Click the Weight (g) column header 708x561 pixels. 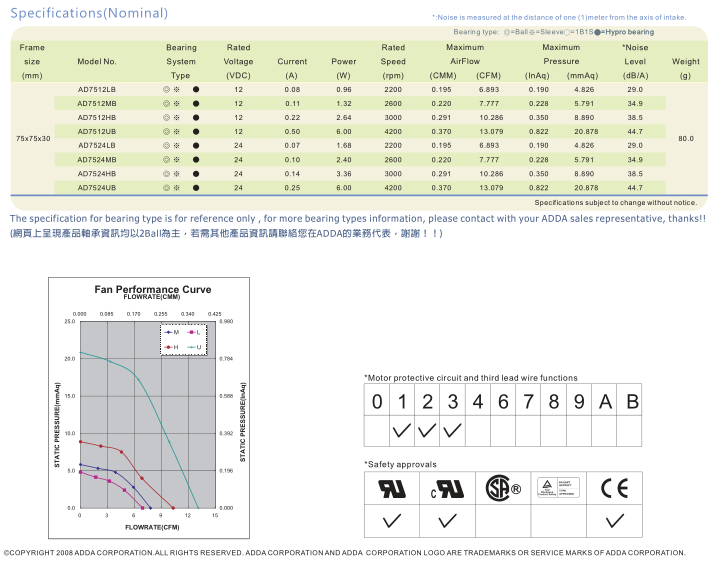point(685,68)
